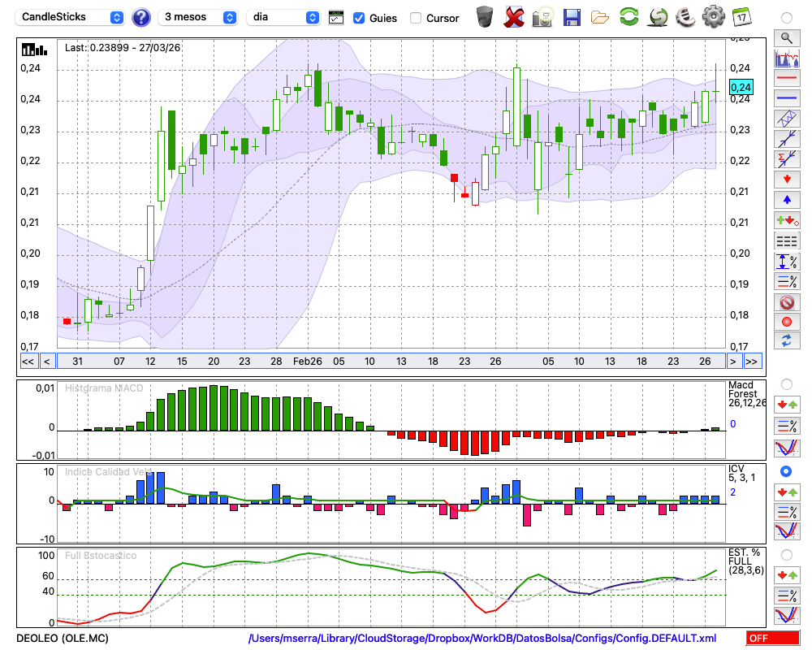Click the '<<' jump backward button

click(28, 361)
